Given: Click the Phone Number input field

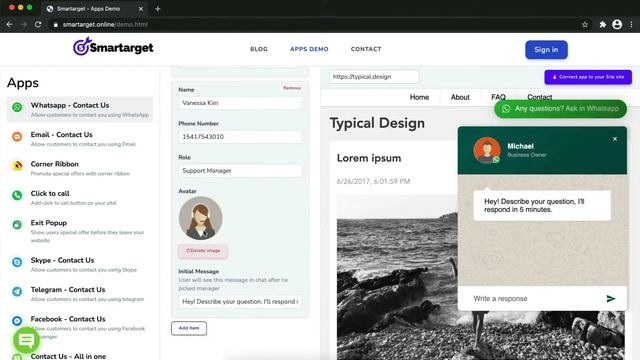Looking at the screenshot, I should pos(240,137).
